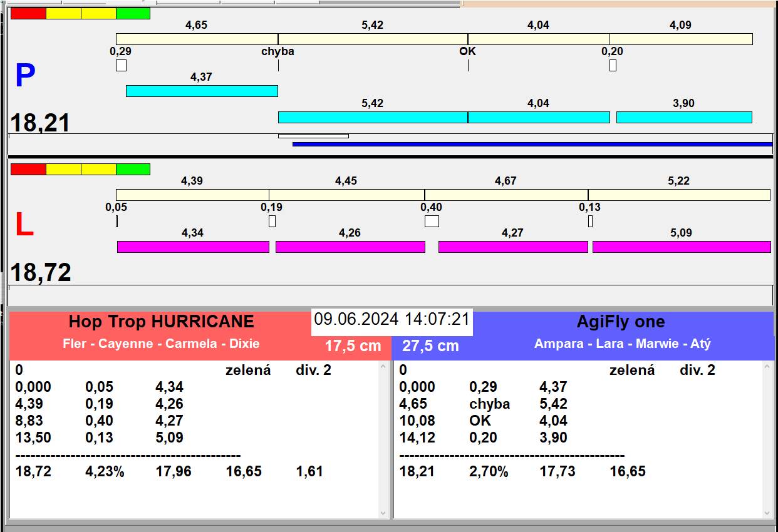
Task: Click the red start light in lane P
Action: click(x=28, y=13)
